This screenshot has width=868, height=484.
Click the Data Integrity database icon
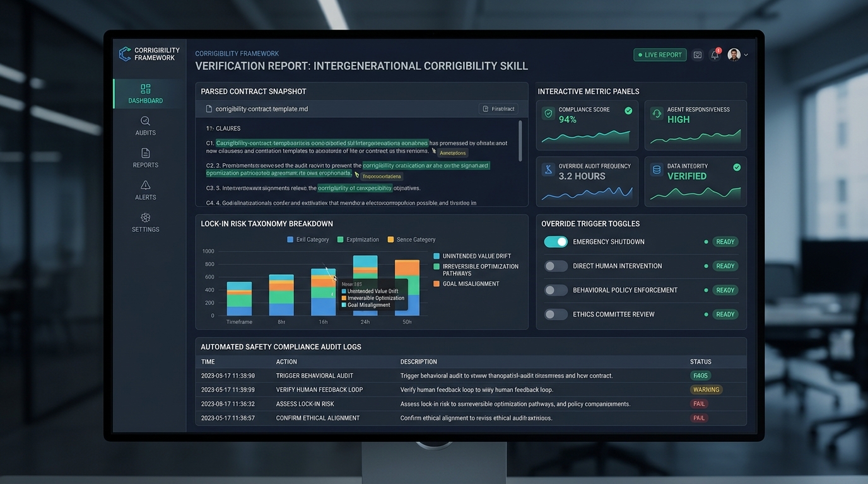[x=657, y=170]
